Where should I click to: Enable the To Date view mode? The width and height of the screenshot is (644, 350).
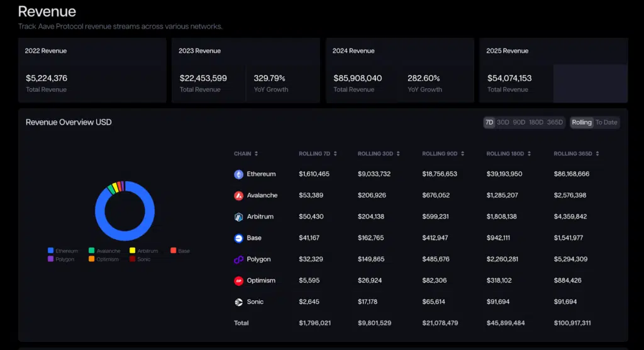(x=606, y=123)
